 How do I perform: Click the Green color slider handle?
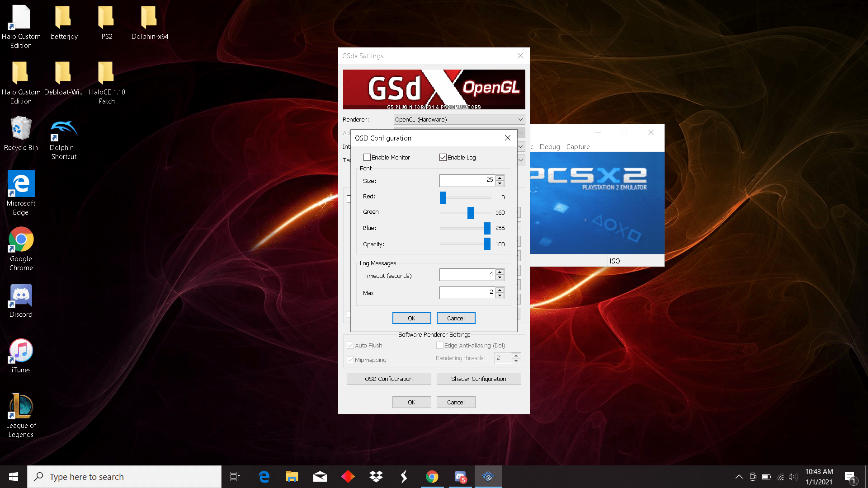471,212
